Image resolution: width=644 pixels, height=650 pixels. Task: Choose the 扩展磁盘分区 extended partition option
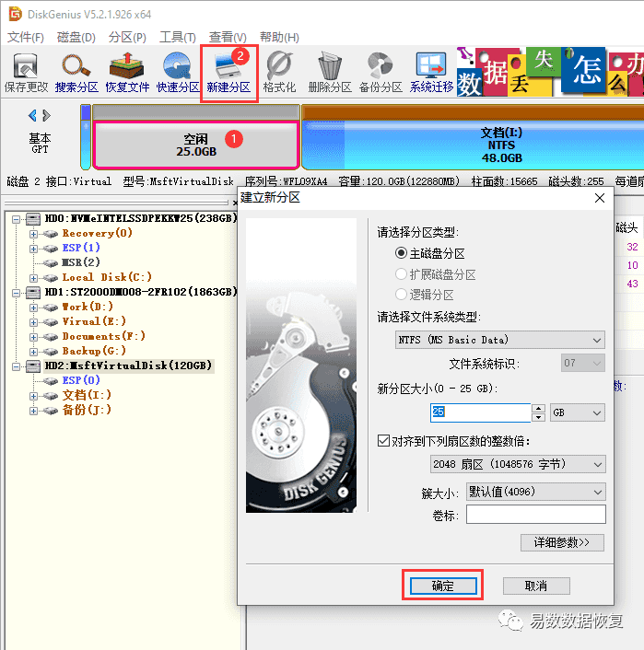coord(401,274)
